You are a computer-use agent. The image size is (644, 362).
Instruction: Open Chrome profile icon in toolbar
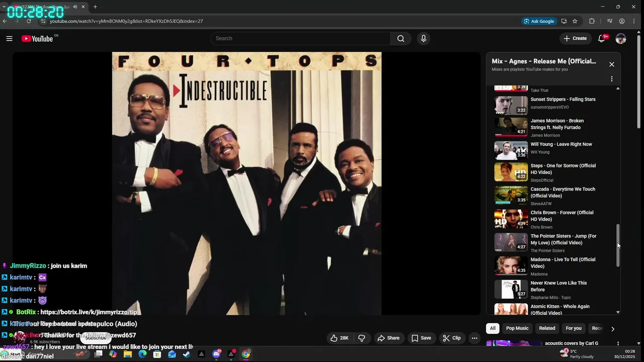point(622,21)
